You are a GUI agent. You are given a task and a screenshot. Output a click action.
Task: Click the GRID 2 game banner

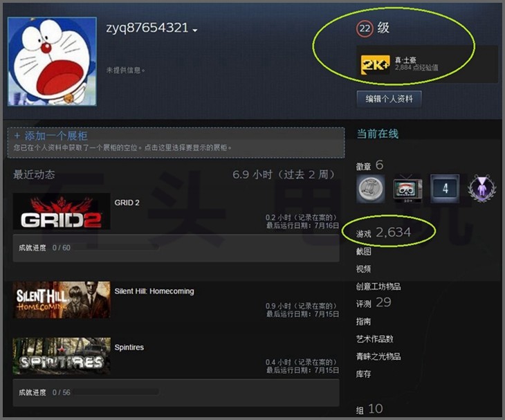point(62,212)
